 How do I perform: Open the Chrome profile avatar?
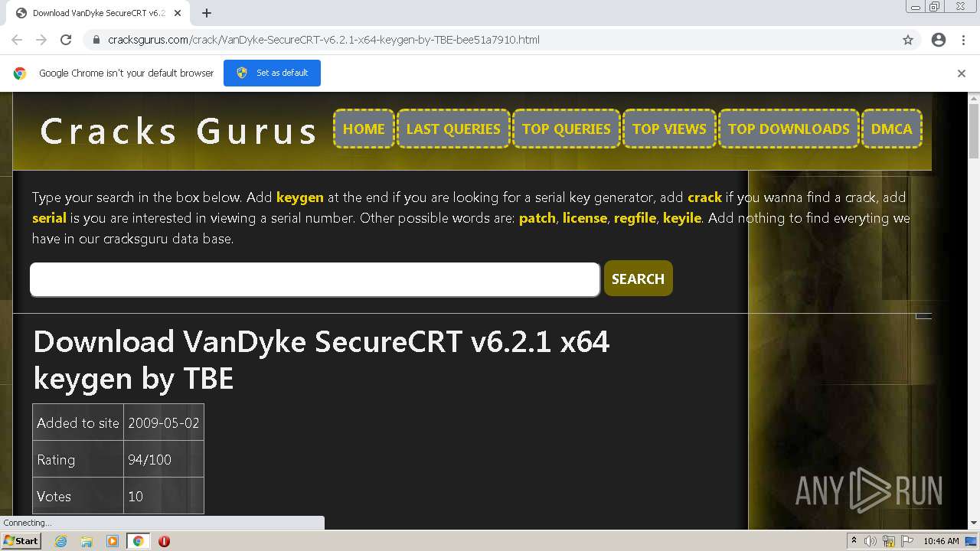939,40
